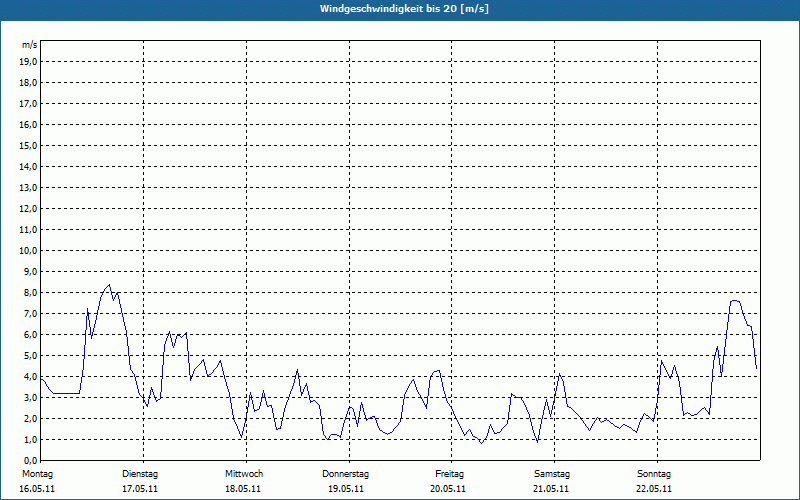The height and width of the screenshot is (500, 800).
Task: Select the 2,0 axis value
Action: point(29,418)
